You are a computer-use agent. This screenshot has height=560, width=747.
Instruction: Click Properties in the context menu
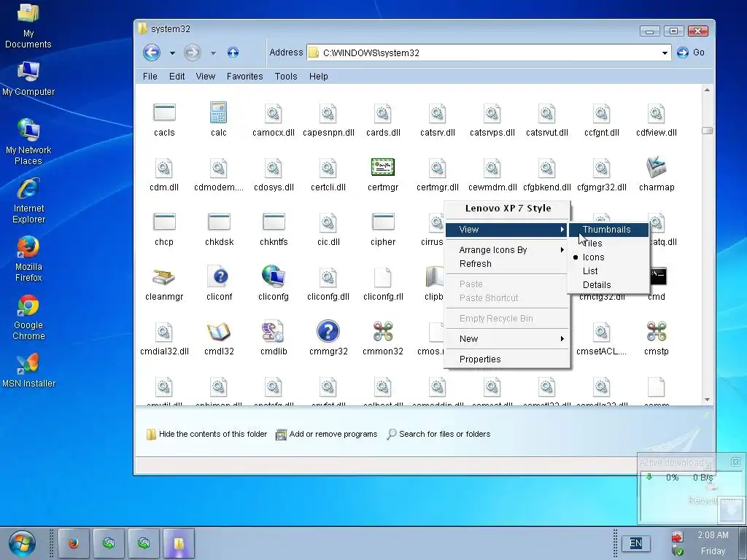click(508, 359)
